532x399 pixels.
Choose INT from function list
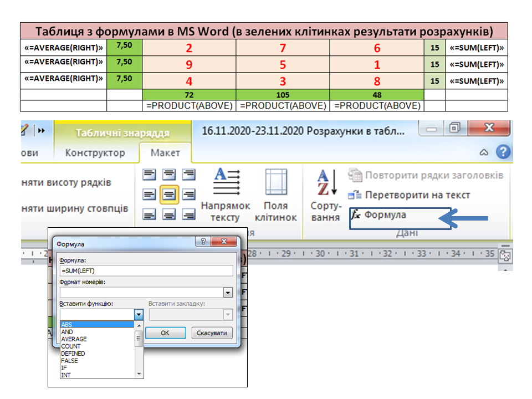coord(98,375)
